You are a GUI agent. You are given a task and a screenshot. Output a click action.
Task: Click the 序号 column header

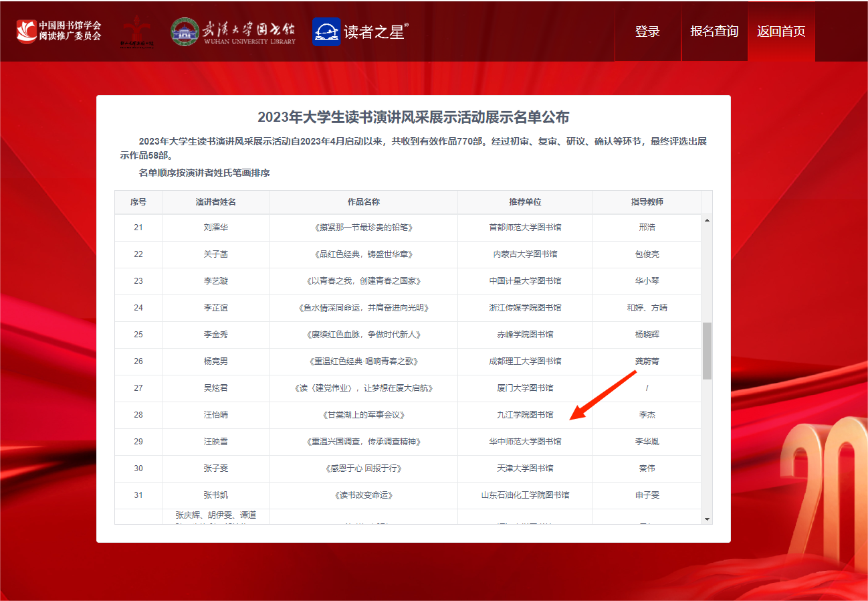click(x=138, y=202)
